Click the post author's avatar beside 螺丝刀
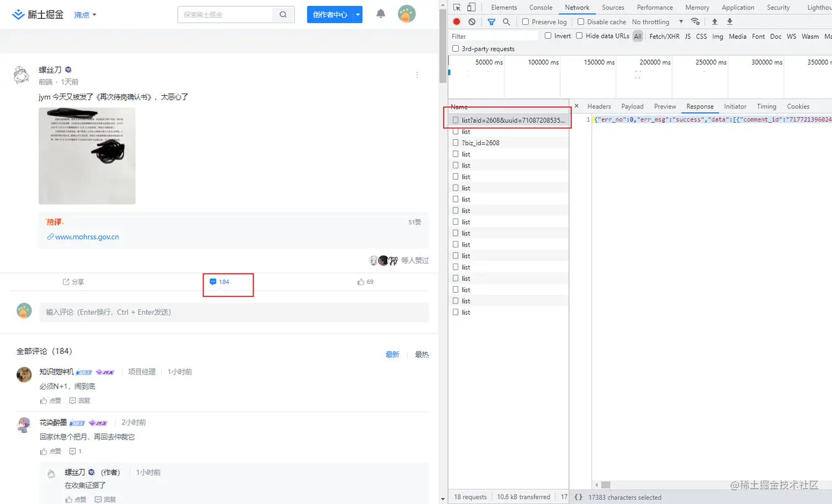The image size is (832, 504). 21,75
